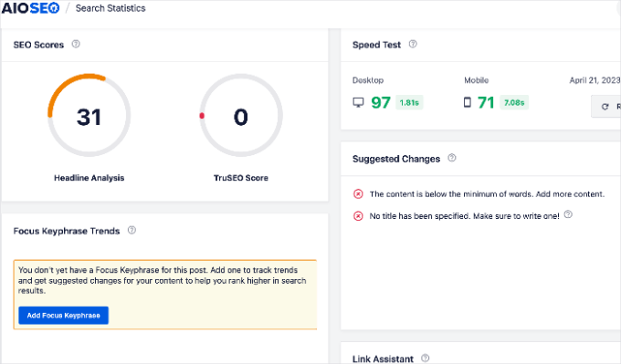Viewport: 621px width, 364px height.
Task: Click red error icon for minimum words warning
Action: (x=358, y=194)
